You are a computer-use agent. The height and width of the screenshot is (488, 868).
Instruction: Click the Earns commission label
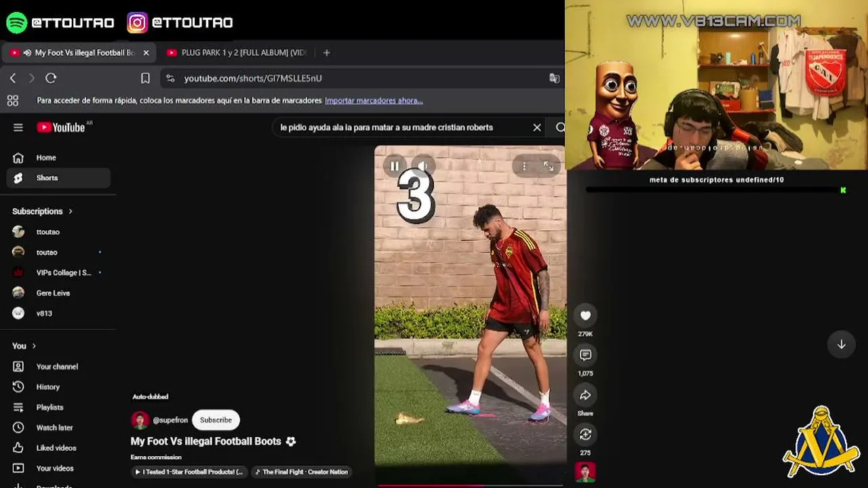pos(156,457)
